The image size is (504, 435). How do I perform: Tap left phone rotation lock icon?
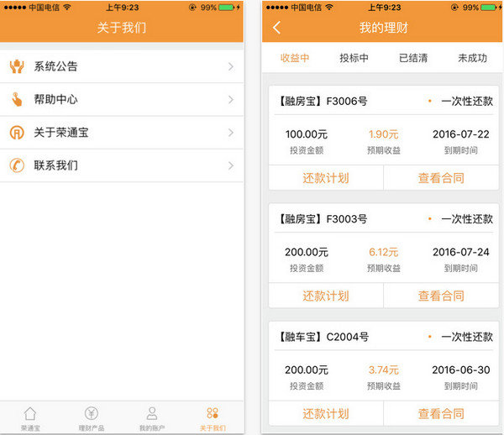[192, 7]
